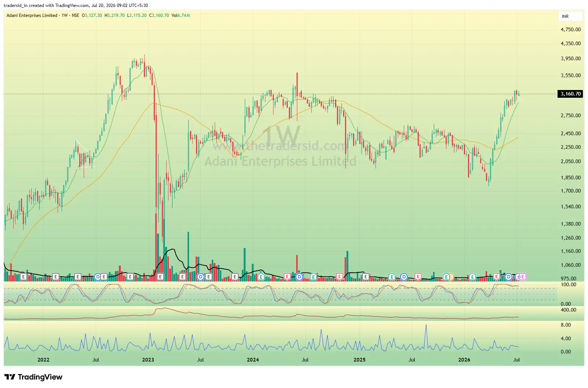Click the 2026 time axis label
The image size is (588, 388).
click(x=464, y=360)
